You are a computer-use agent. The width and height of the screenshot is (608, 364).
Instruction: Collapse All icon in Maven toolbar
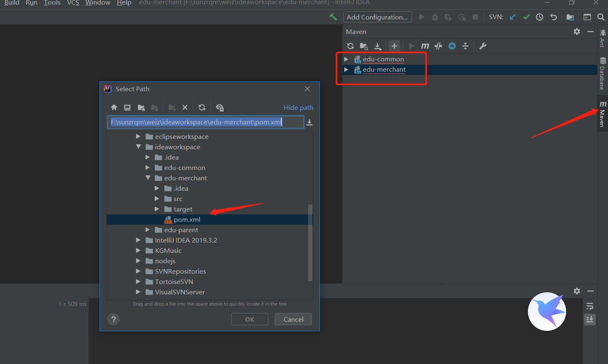point(465,46)
